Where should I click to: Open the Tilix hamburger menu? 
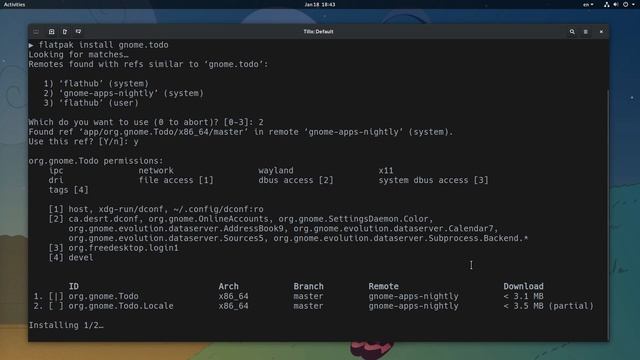click(x=586, y=31)
